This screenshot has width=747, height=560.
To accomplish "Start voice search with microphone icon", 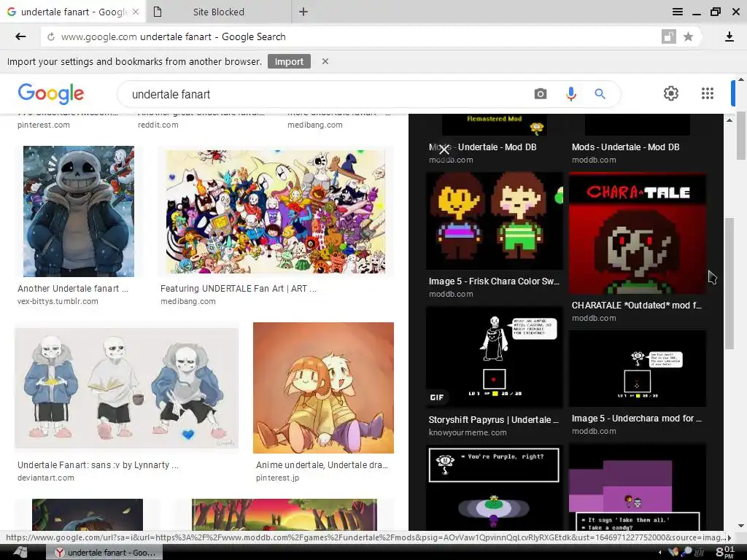I will 570,94.
